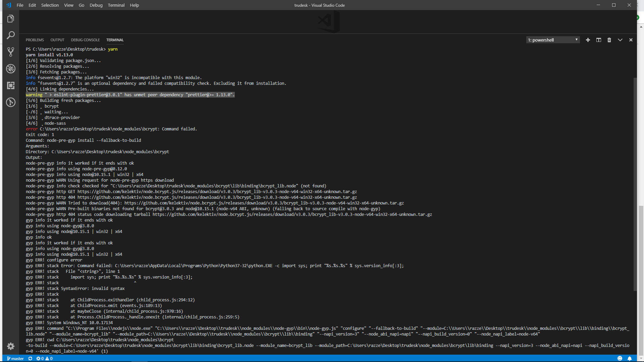Click the kill terminal trash icon
This screenshot has width=644, height=362.
[x=609, y=40]
